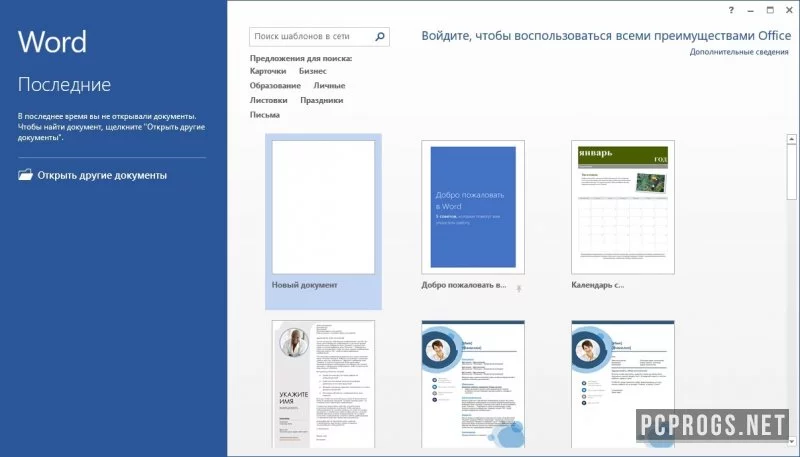This screenshot has width=800, height=457.
Task: Pin the Добро пожаловать template
Action: [518, 289]
